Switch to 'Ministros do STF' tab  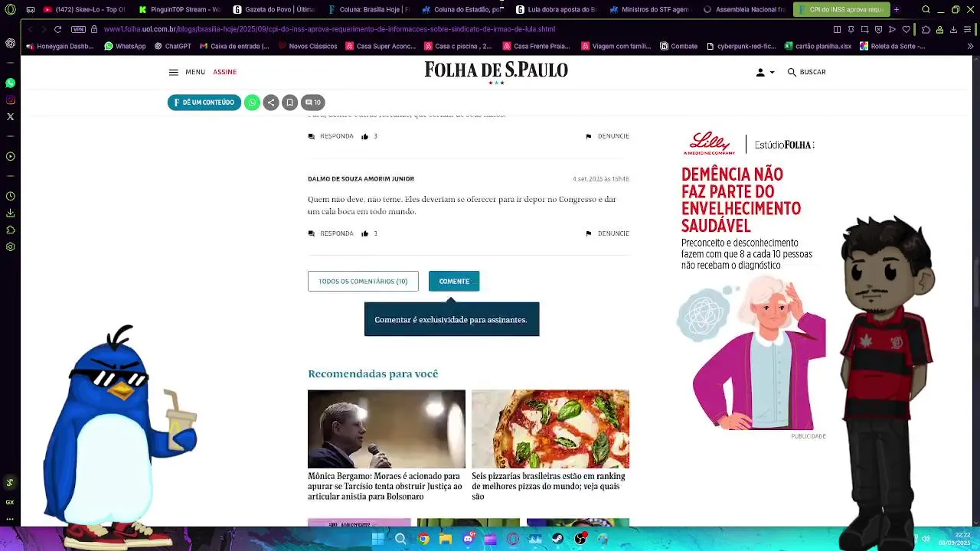point(652,10)
